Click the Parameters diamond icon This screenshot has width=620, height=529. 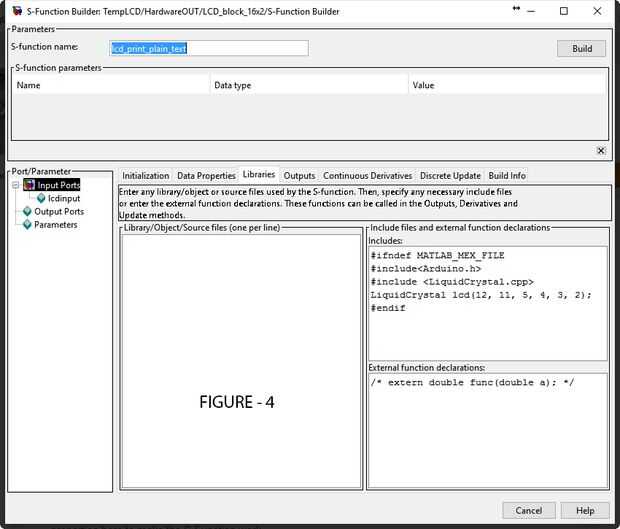[x=27, y=225]
